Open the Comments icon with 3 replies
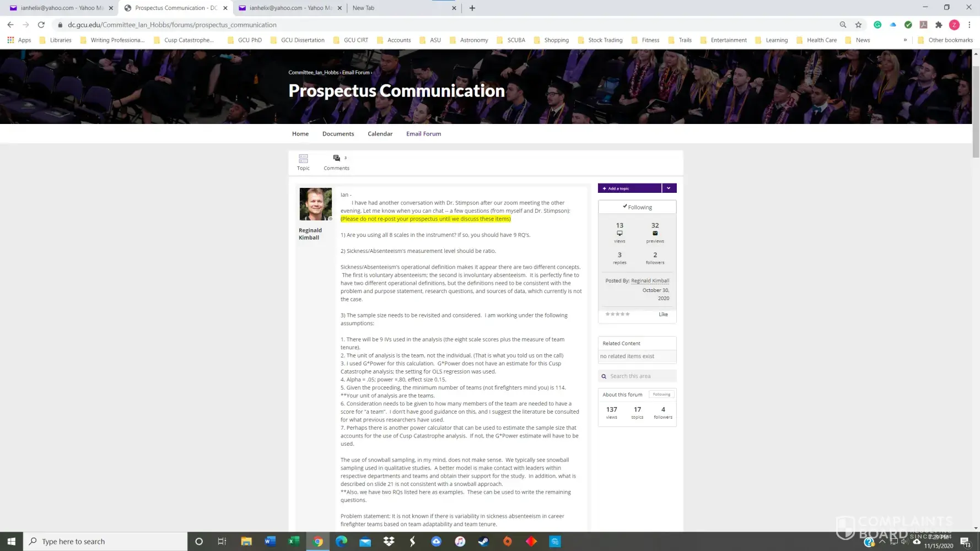 (x=336, y=162)
